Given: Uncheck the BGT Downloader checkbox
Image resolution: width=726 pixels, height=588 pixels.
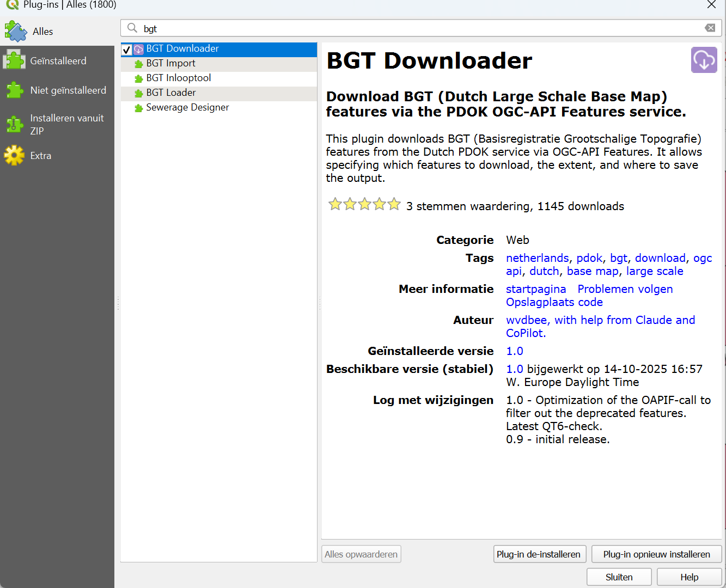Looking at the screenshot, I should [x=127, y=50].
